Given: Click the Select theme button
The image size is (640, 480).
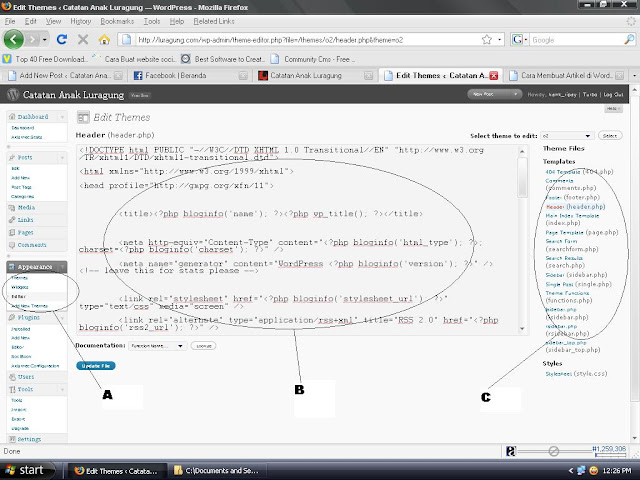Looking at the screenshot, I should pyautogui.click(x=610, y=136).
